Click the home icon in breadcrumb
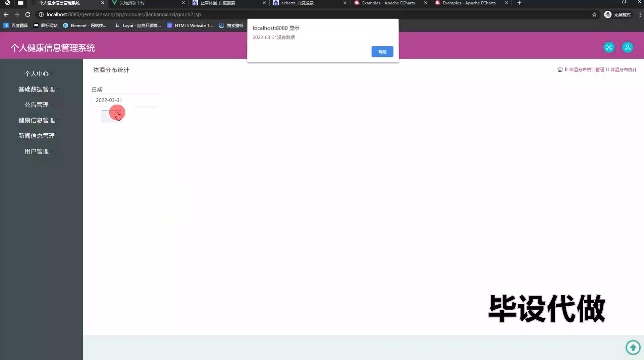 [560, 70]
